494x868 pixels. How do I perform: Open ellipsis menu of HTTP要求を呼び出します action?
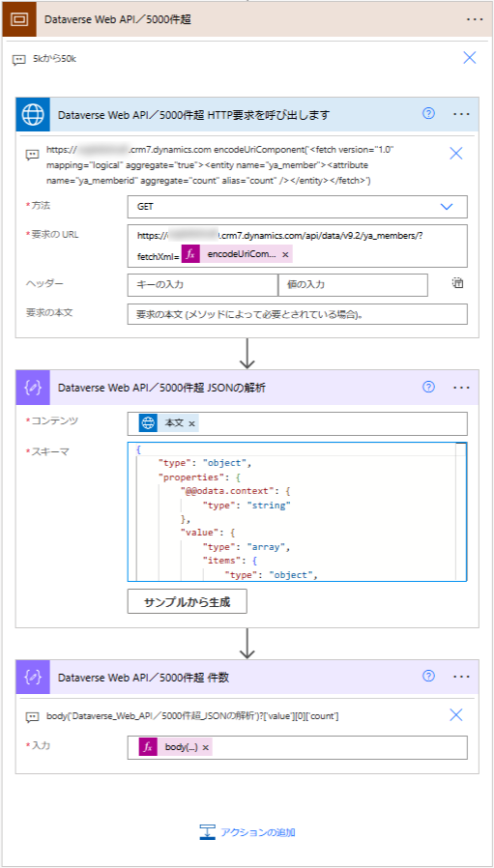[x=461, y=114]
